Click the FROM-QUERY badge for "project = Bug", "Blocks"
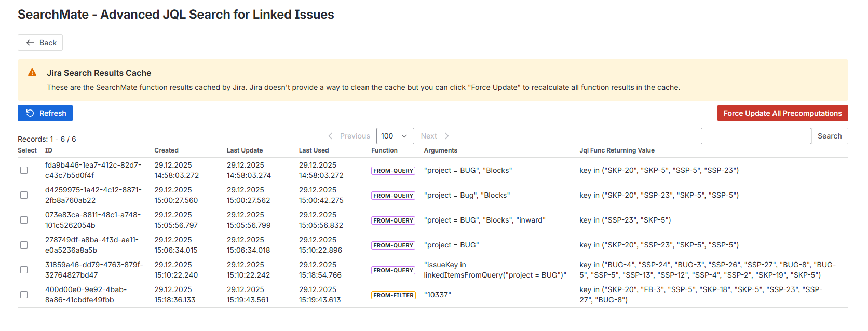This screenshot has height=331, width=868. pyautogui.click(x=394, y=196)
